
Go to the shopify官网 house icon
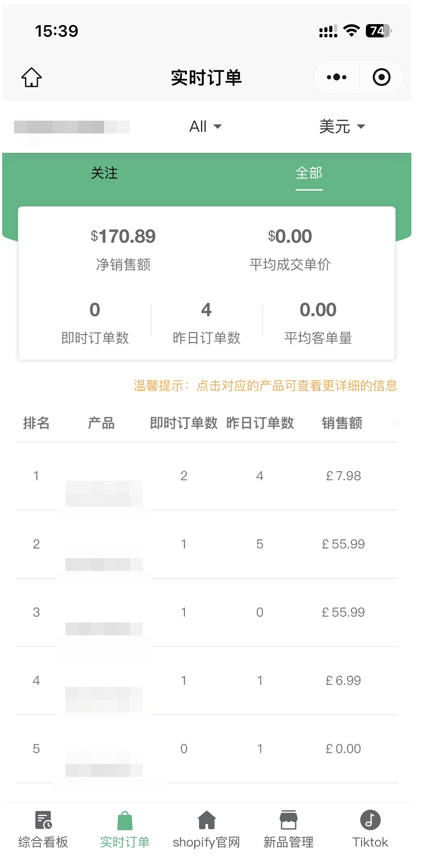pos(207,820)
